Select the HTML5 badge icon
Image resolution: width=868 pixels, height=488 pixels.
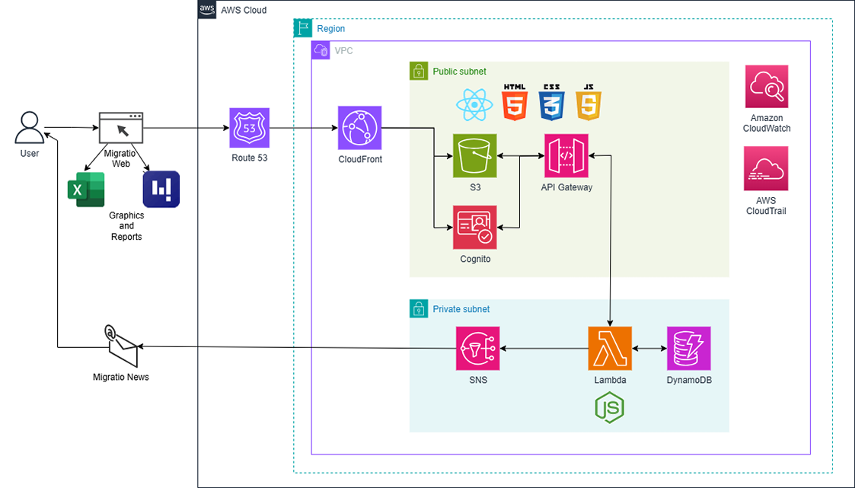[x=514, y=103]
